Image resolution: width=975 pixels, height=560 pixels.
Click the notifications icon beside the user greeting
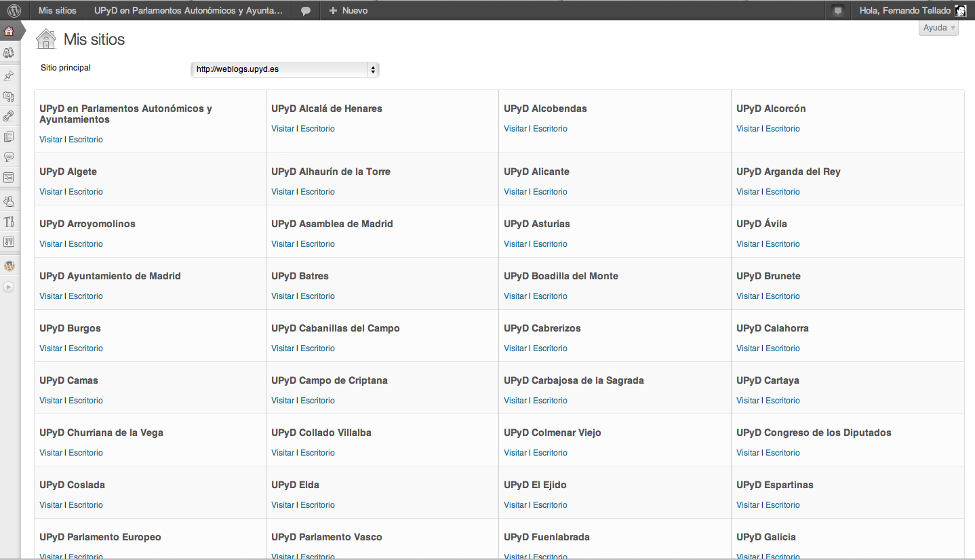coord(838,11)
